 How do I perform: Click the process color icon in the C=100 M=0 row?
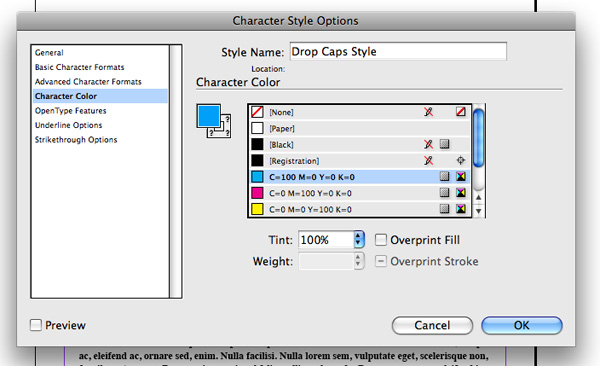click(444, 176)
